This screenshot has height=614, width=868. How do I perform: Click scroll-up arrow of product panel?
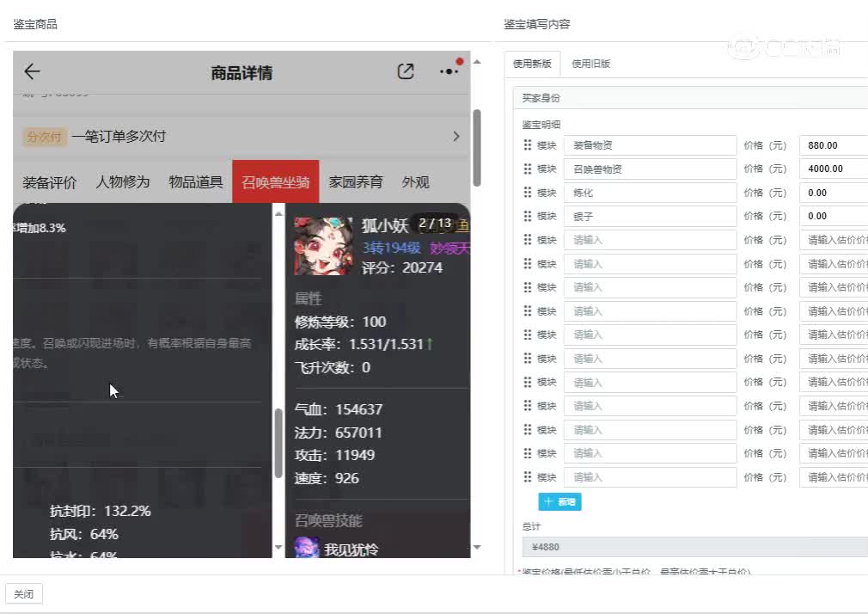pos(477,62)
